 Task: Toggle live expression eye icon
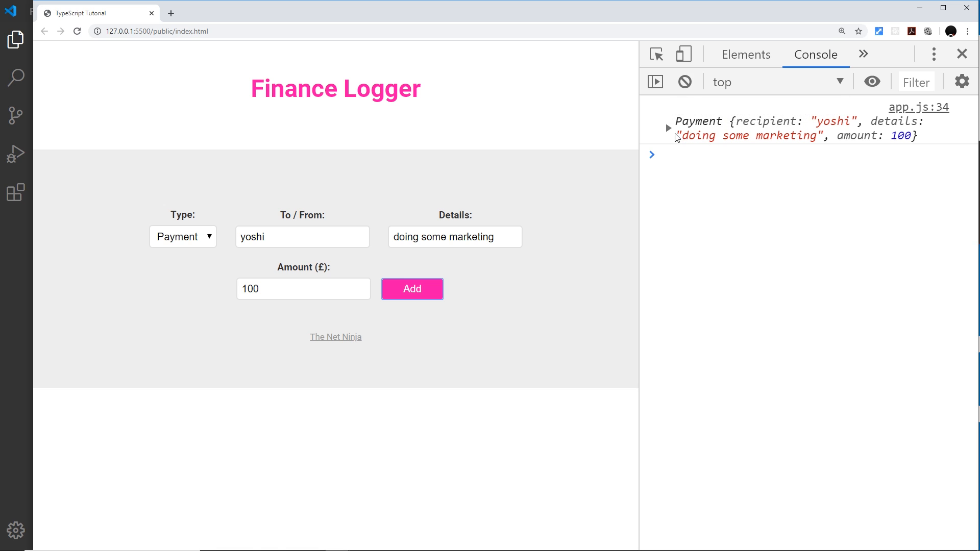click(872, 82)
